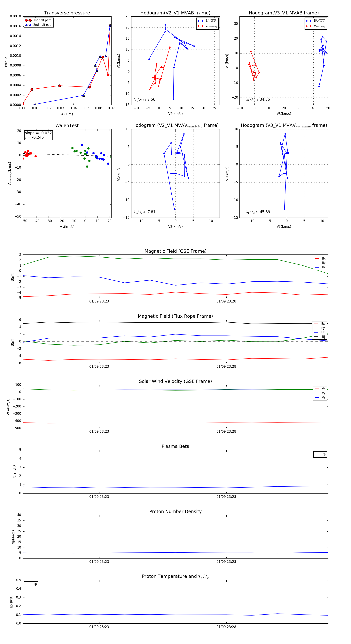The height and width of the screenshot is (644, 351).
Task: Click 'Hodogram (V3_V1 MVAV remaining frame)' title
Action: (284, 125)
